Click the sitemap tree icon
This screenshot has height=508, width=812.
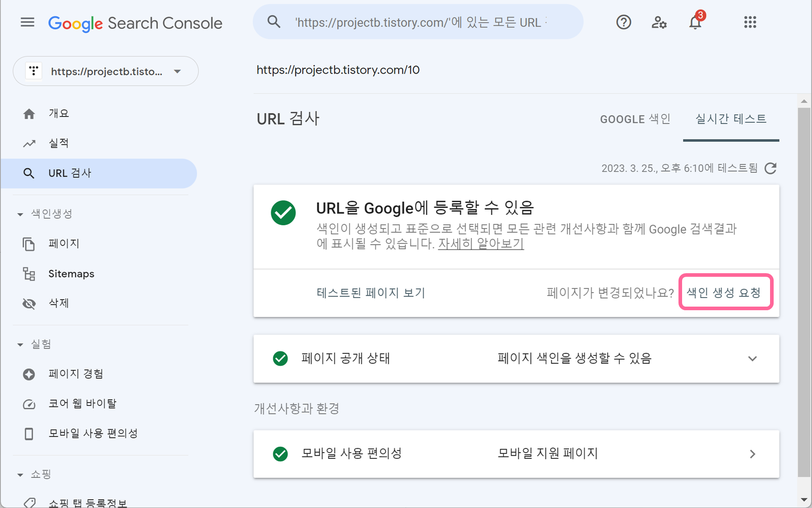tap(29, 274)
